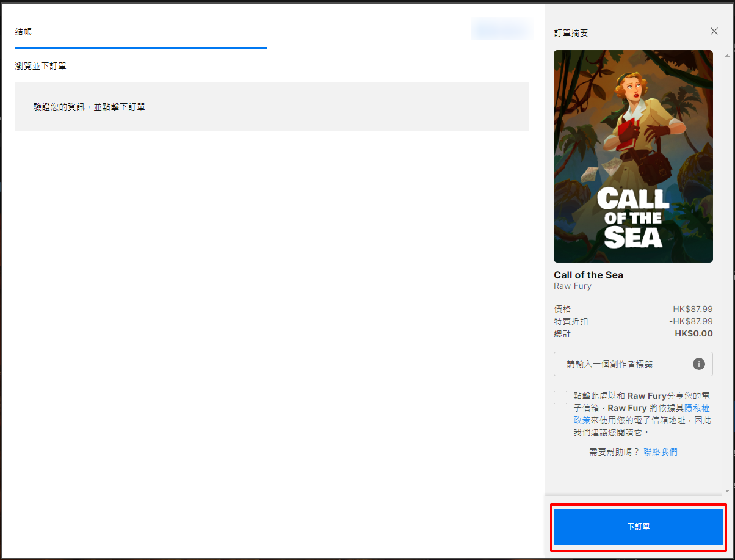Open the 聯絡我們 contact us link
Image resolution: width=735 pixels, height=560 pixels.
661,452
